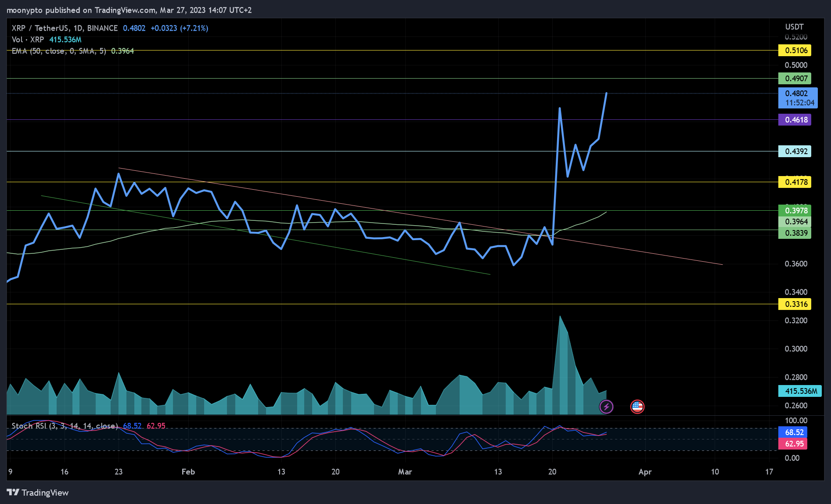This screenshot has width=831, height=504.
Task: Click the current price 0.4802 label
Action: point(798,98)
